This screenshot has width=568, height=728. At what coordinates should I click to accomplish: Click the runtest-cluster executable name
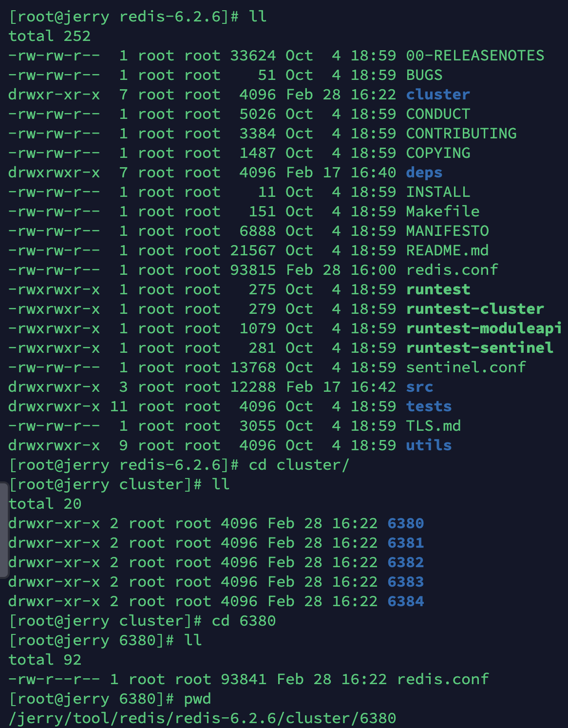pos(475,309)
